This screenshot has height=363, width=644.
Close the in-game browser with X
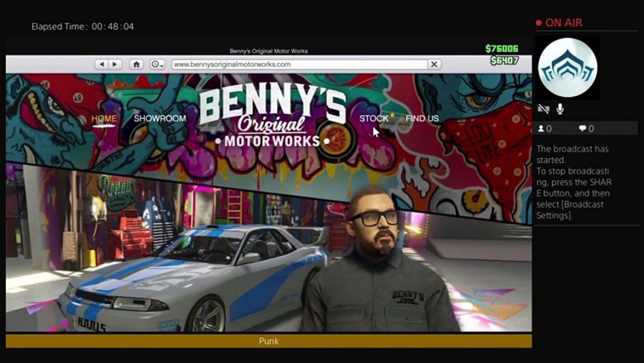pos(434,65)
